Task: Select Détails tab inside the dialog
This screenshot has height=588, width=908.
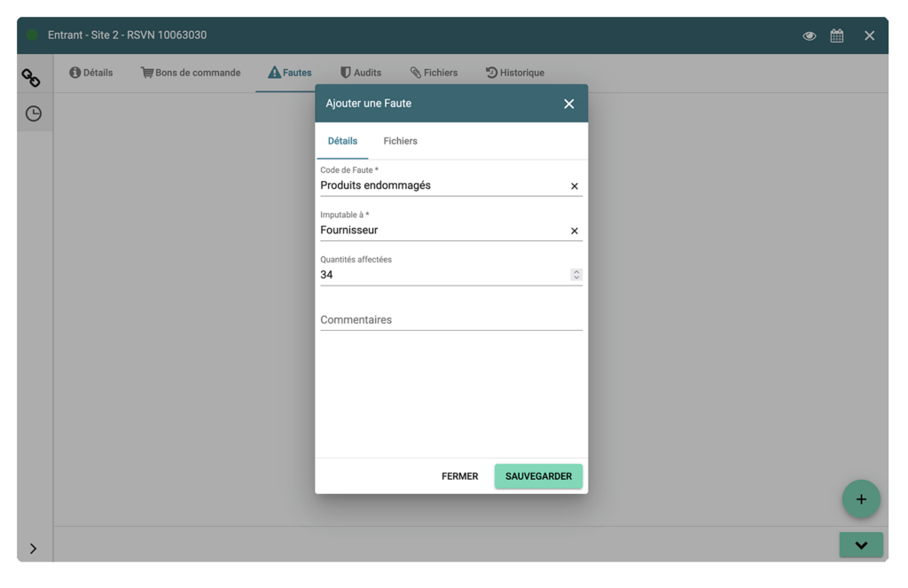Action: [x=342, y=141]
